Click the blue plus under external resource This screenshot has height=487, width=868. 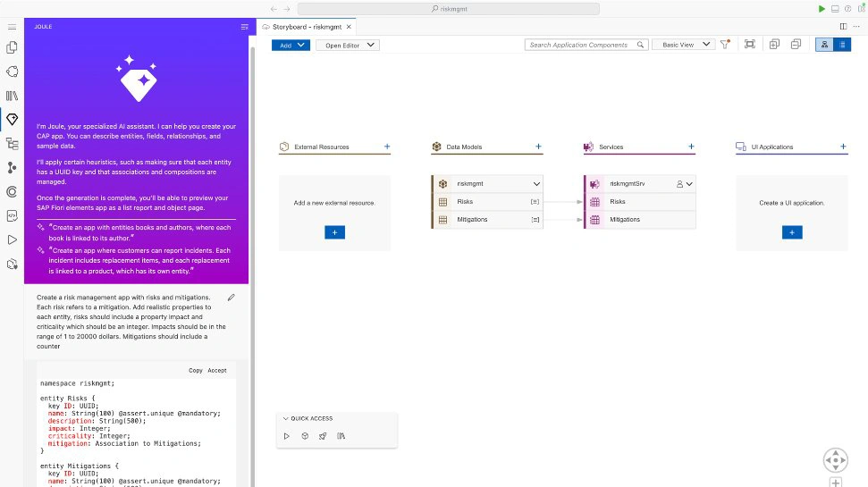(334, 232)
